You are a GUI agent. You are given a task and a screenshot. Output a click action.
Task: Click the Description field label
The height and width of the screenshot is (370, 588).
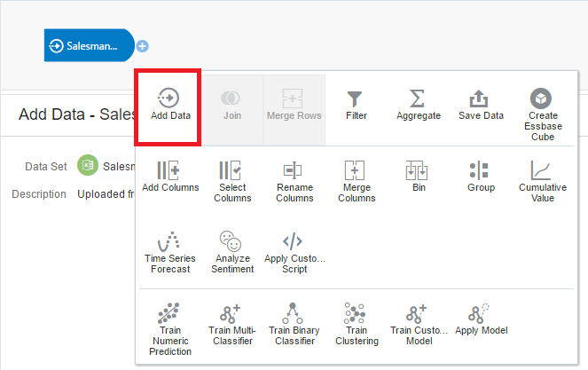click(39, 194)
